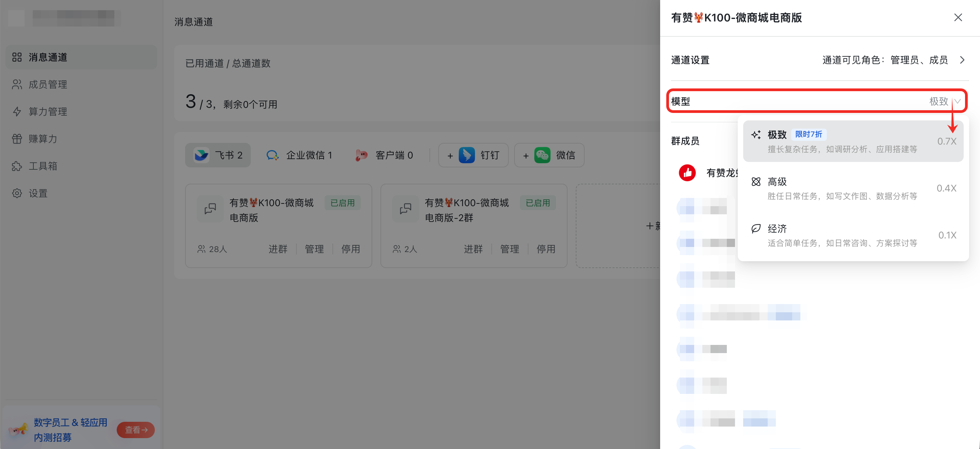Click the 限时7折 discount badge

tap(808, 134)
